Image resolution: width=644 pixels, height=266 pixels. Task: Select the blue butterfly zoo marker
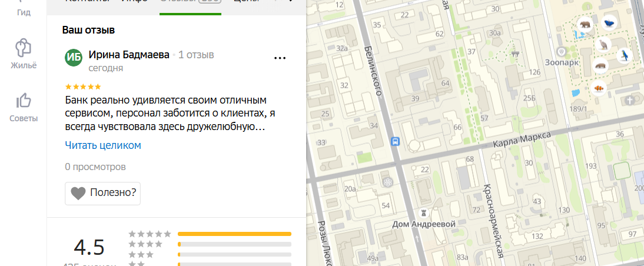coord(609,22)
